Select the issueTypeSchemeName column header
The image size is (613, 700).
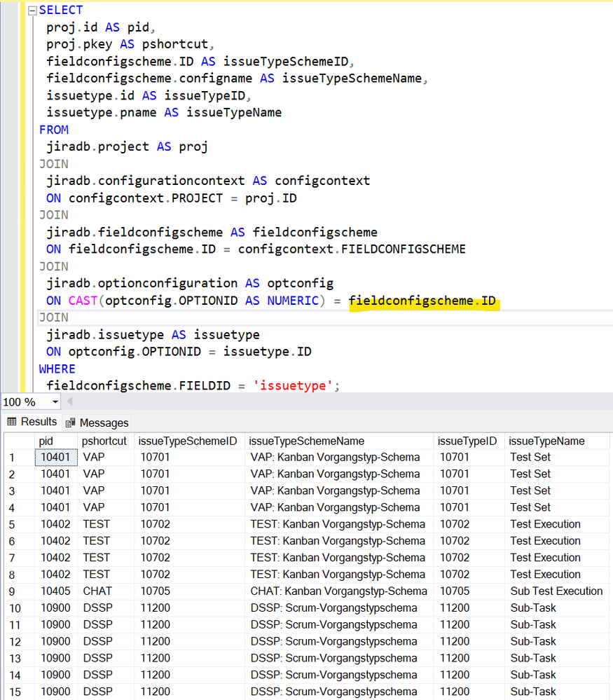pos(339,441)
